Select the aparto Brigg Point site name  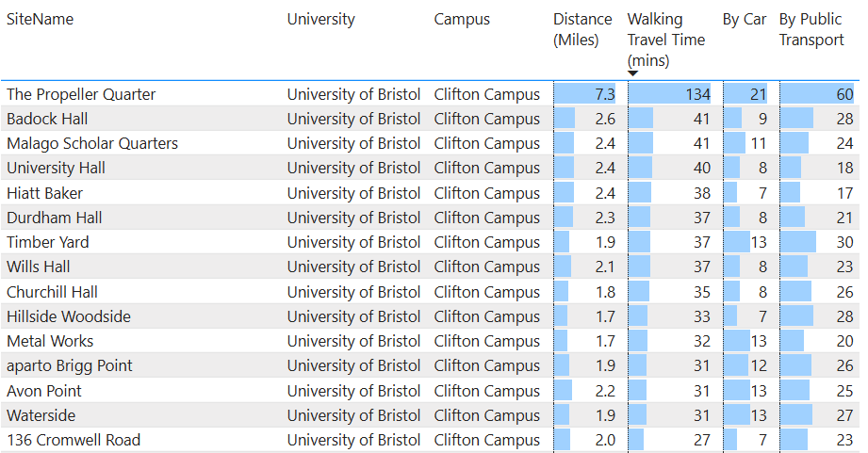coord(69,365)
